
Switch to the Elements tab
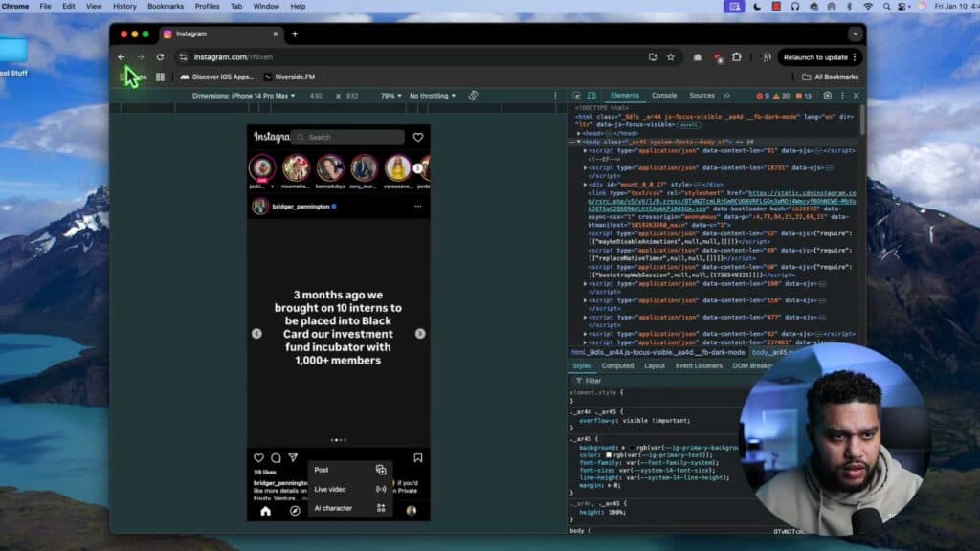pos(624,96)
